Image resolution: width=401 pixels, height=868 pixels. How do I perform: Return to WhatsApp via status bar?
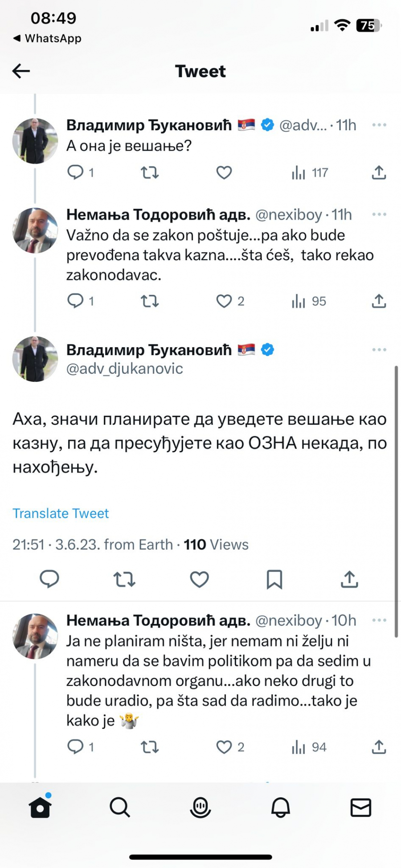click(47, 38)
